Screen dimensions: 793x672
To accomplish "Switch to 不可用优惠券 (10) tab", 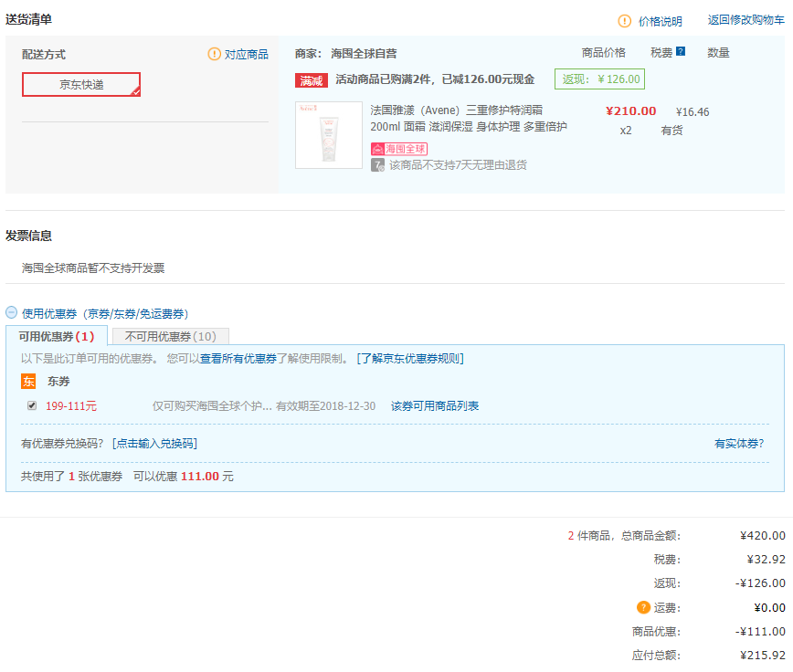I will [x=171, y=336].
